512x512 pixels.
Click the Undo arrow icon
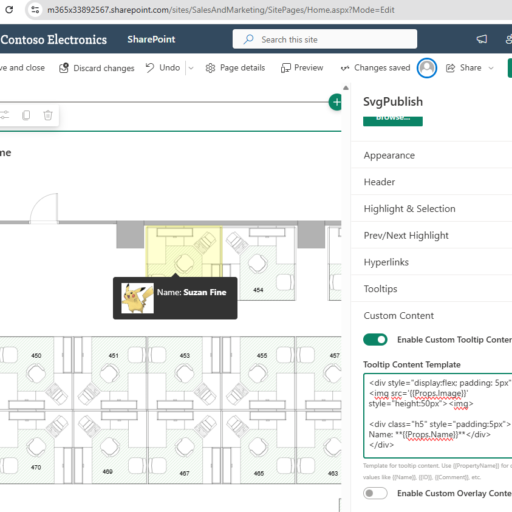click(x=150, y=68)
